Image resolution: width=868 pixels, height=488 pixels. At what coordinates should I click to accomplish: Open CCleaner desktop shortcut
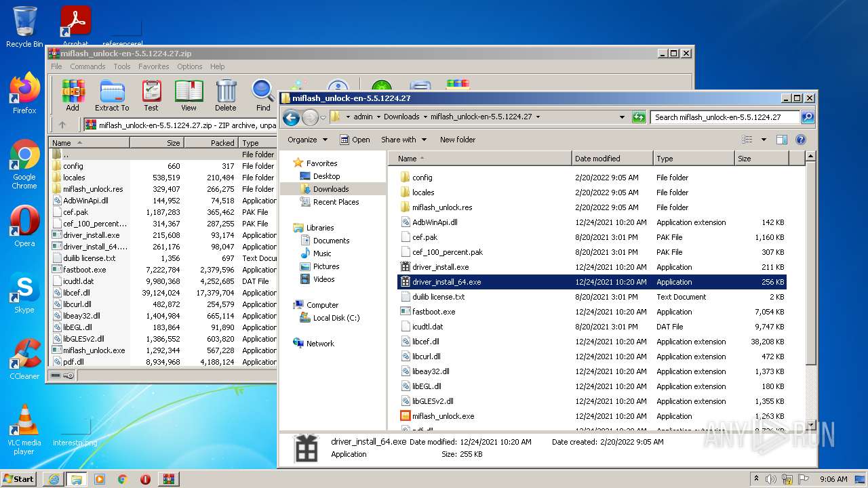[24, 359]
